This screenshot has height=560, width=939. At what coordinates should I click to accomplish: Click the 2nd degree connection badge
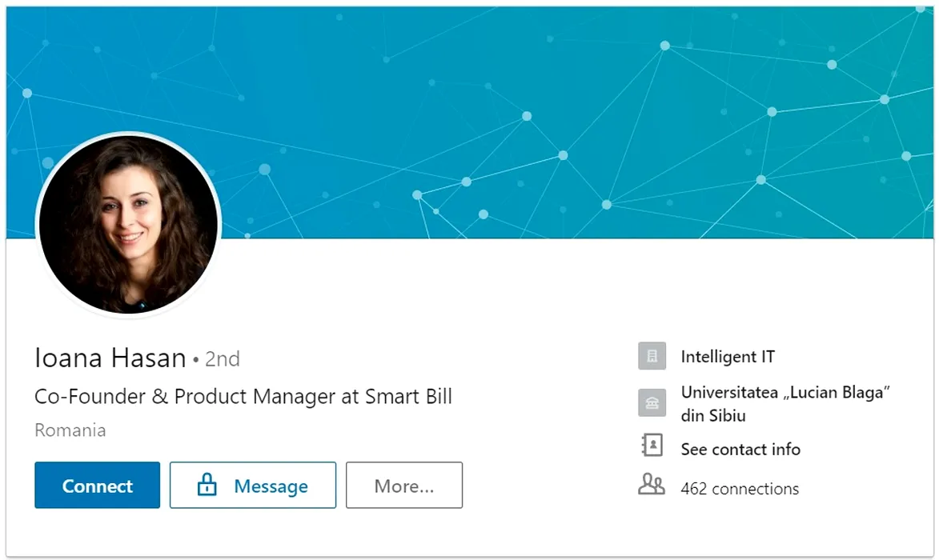222,359
